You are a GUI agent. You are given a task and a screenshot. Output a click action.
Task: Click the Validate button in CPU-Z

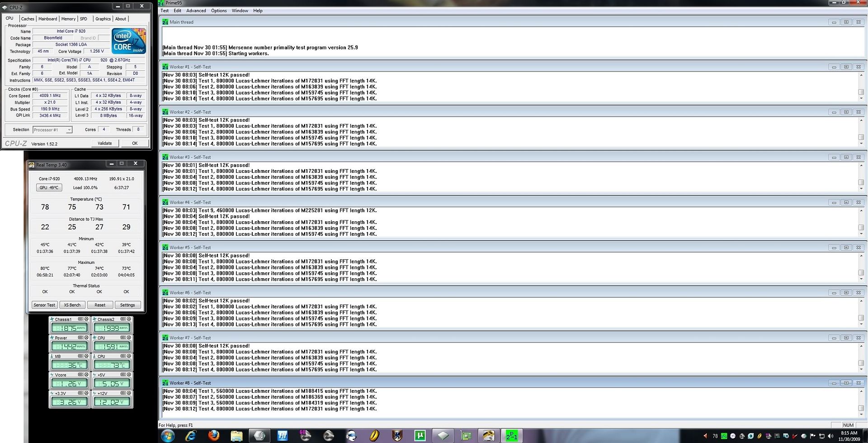pos(104,143)
